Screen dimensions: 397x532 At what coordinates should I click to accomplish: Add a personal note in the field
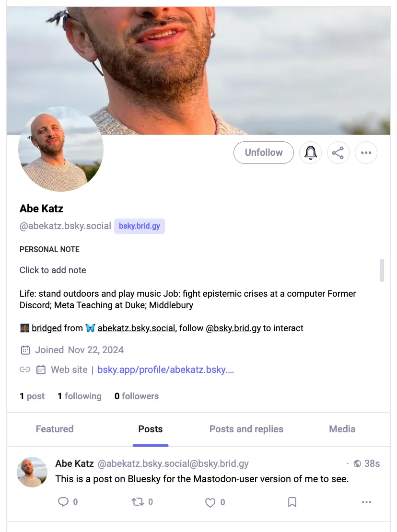tap(53, 270)
